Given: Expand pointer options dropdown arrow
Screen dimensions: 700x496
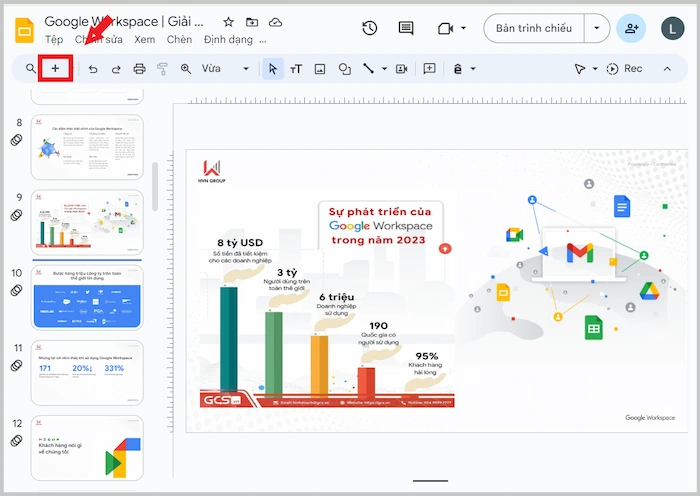Looking at the screenshot, I should (595, 69).
